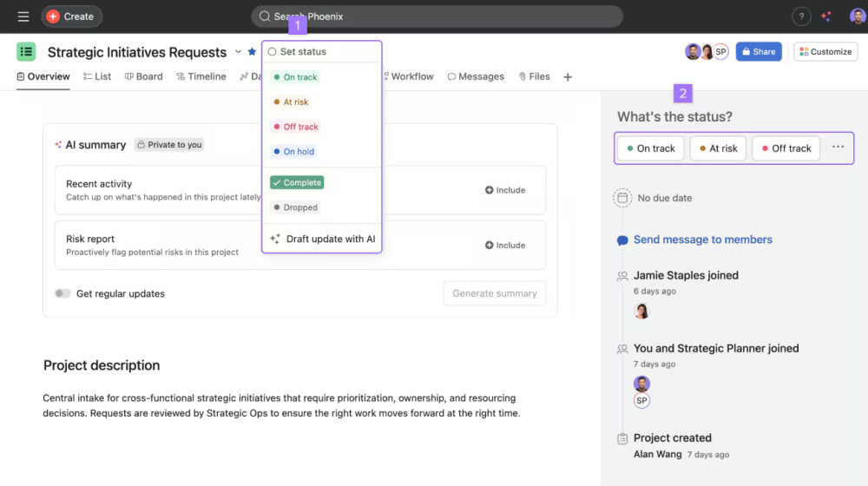Star the project as favorite
Image resolution: width=868 pixels, height=486 pixels.
252,52
